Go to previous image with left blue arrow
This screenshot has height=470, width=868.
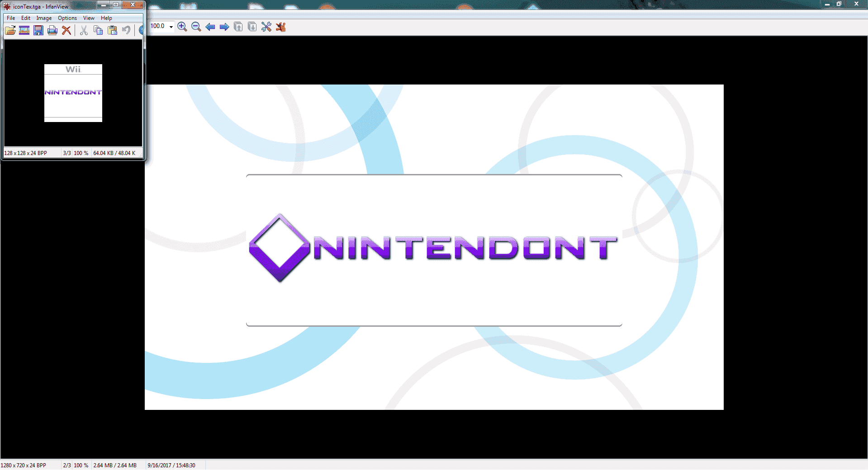tap(210, 27)
